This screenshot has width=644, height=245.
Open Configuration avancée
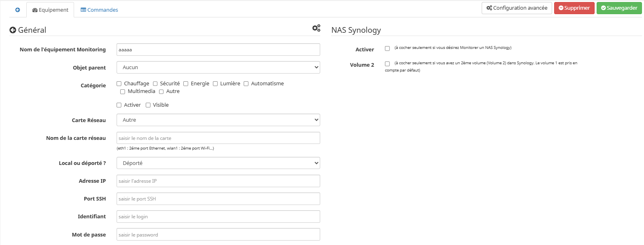(517, 8)
